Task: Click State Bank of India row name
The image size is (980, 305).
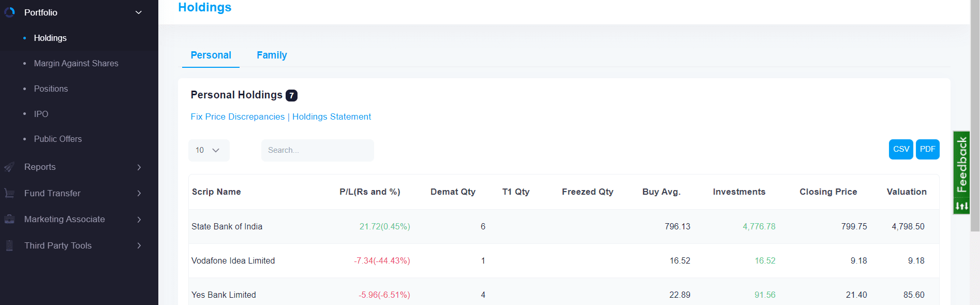Action: pyautogui.click(x=227, y=226)
